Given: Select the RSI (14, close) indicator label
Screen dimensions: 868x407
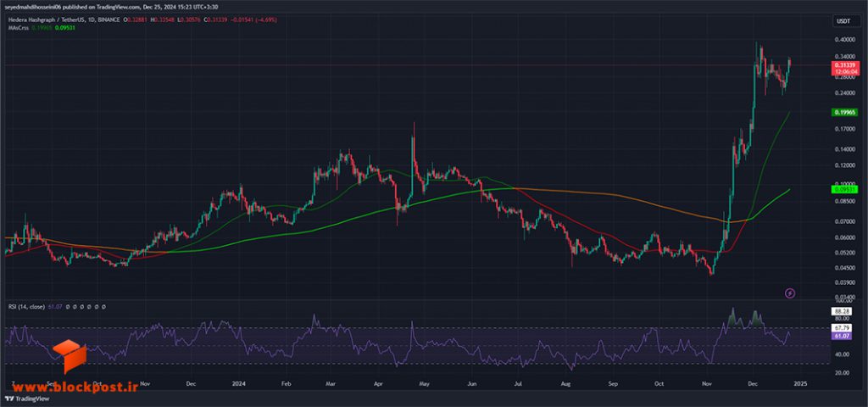Looking at the screenshot, I should [27, 306].
